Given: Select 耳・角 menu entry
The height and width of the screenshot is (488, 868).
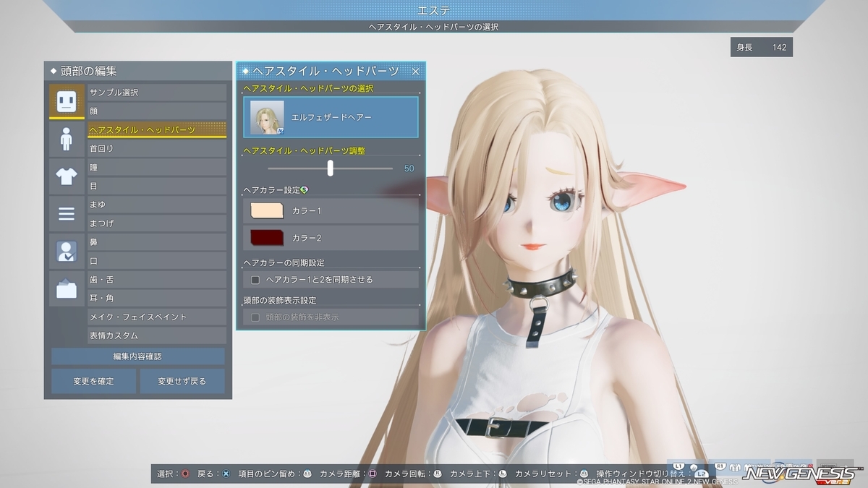Looking at the screenshot, I should [x=157, y=298].
